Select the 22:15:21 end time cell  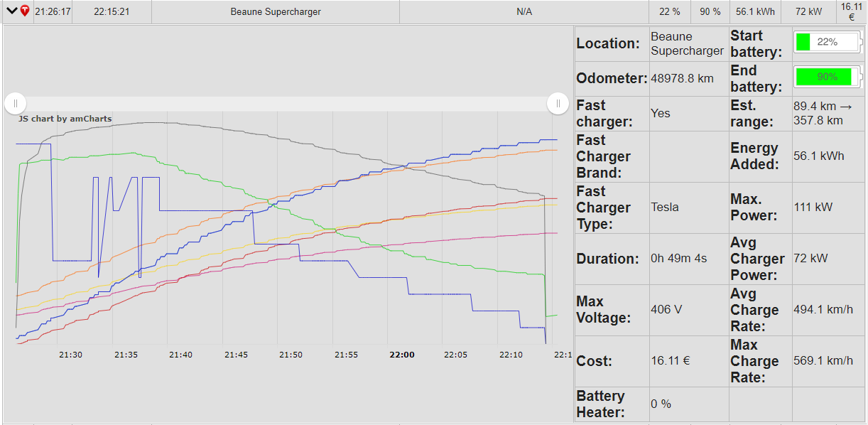point(112,12)
